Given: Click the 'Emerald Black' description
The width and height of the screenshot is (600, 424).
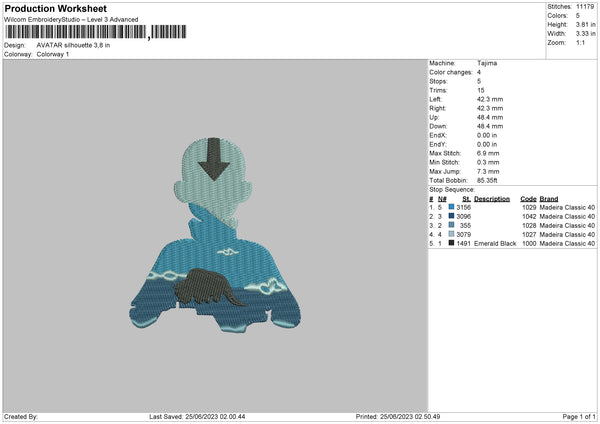Looking at the screenshot, I should (495, 243).
